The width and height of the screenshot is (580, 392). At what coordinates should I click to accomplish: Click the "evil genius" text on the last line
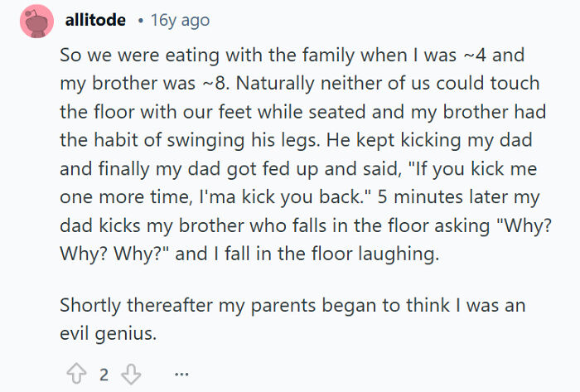pos(107,333)
